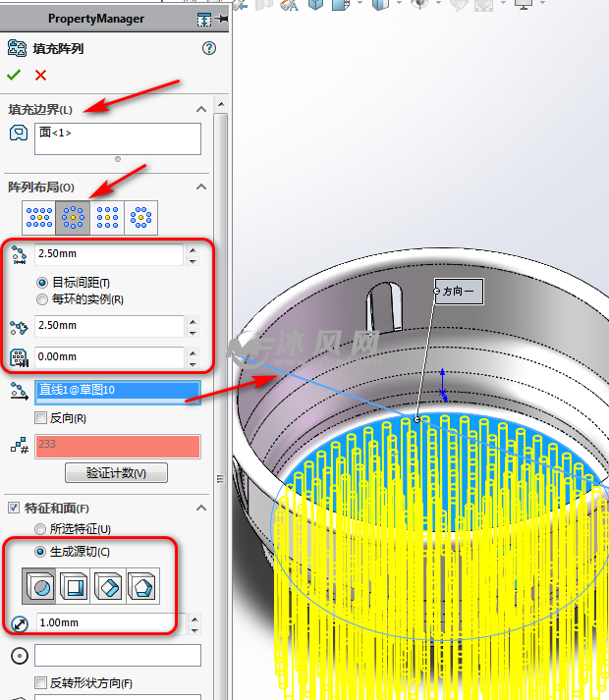Image resolution: width=609 pixels, height=700 pixels.
Task: Select the perforation pattern layout icon
Action: pos(39,217)
